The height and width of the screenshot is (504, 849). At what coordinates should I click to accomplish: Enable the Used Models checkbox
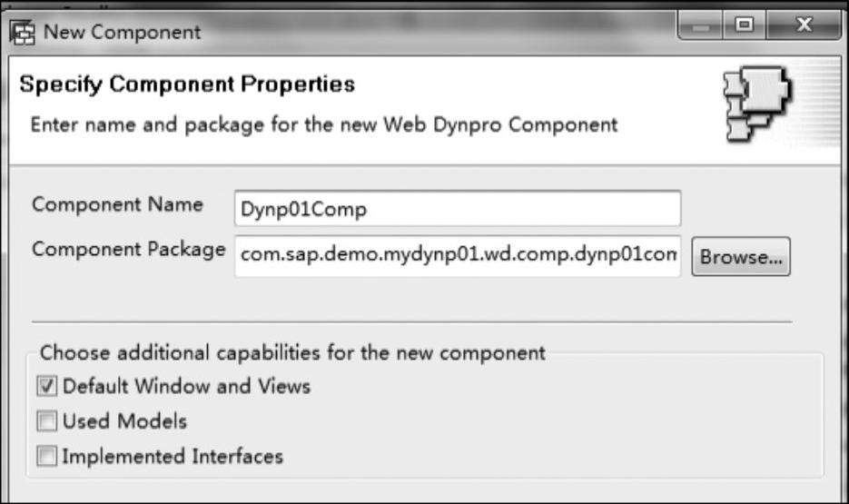click(x=46, y=421)
